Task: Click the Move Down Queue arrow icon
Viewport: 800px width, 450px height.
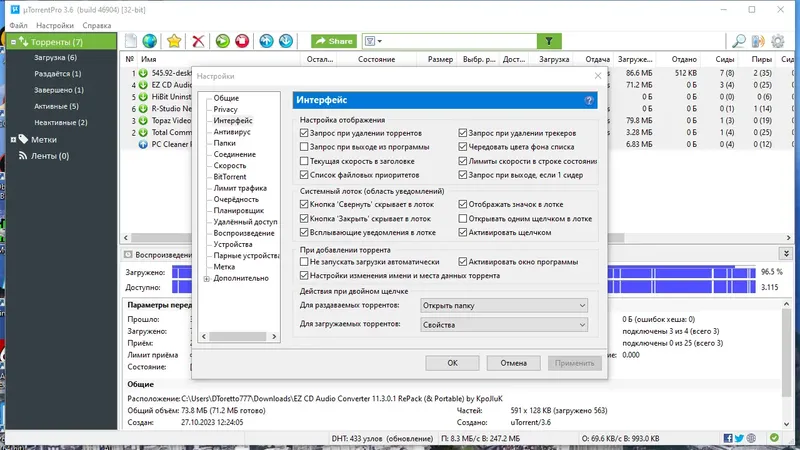Action: 286,41
